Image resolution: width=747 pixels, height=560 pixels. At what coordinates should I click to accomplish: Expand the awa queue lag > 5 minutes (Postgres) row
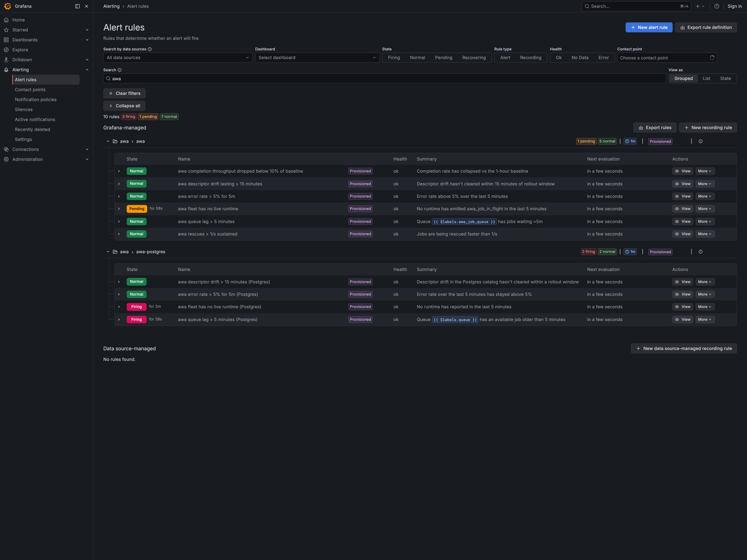coord(119,320)
